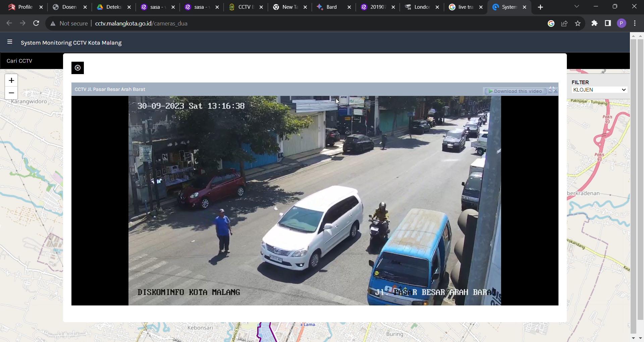Open the browser Extensions puzzle icon

(x=594, y=23)
